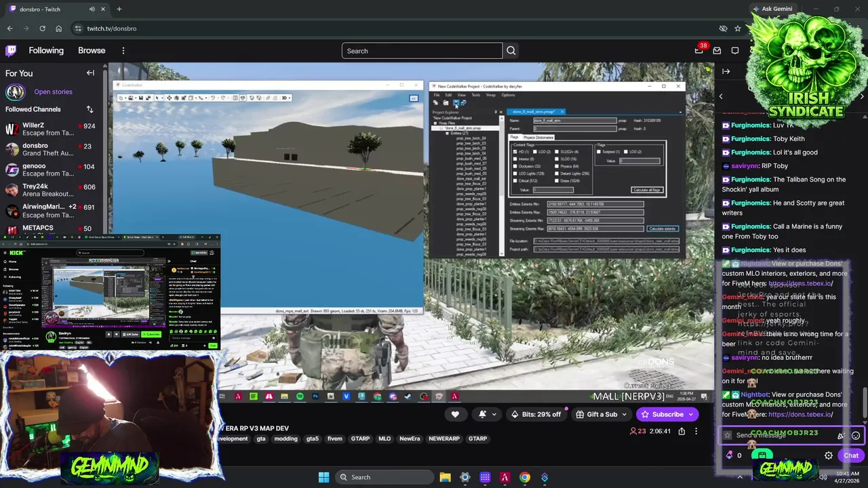Toggle HD (1) content flag checkbox
This screenshot has width=868, height=488.
(515, 152)
